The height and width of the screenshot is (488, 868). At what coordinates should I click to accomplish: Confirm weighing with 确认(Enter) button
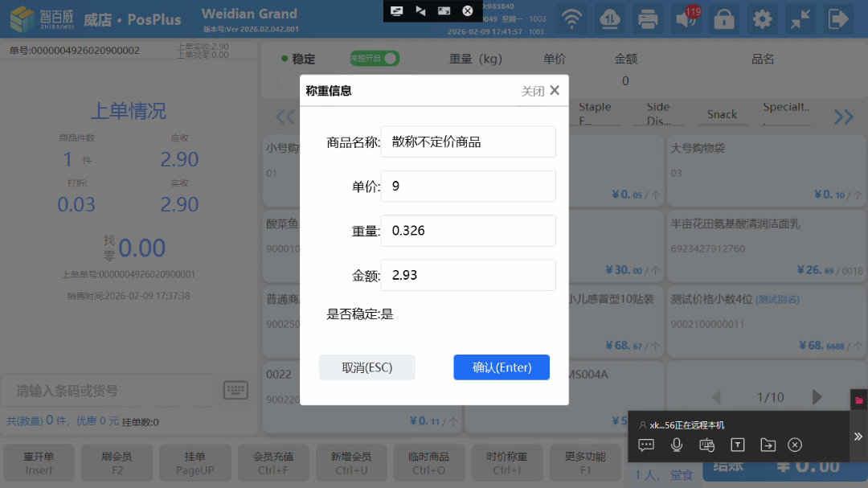coord(502,367)
